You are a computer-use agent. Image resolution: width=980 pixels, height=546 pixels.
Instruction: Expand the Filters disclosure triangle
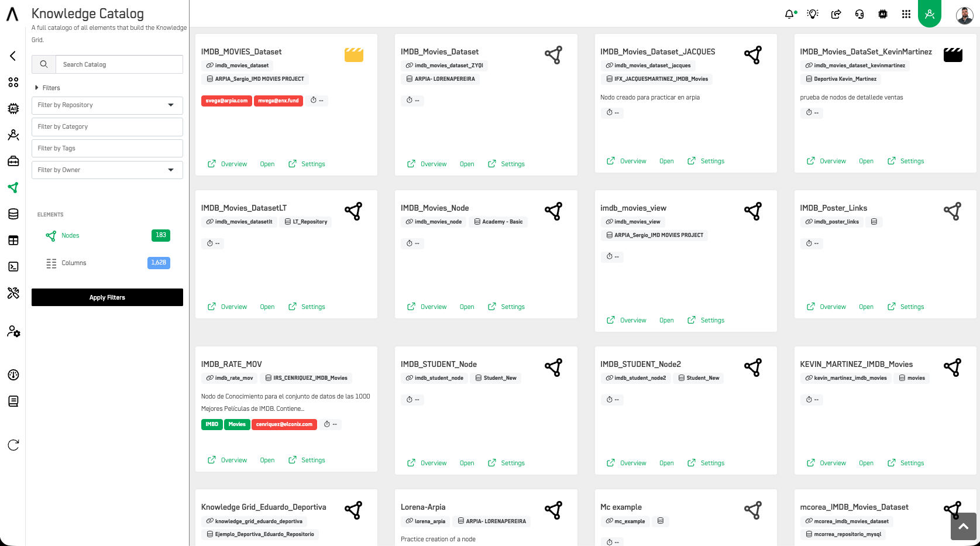(37, 88)
